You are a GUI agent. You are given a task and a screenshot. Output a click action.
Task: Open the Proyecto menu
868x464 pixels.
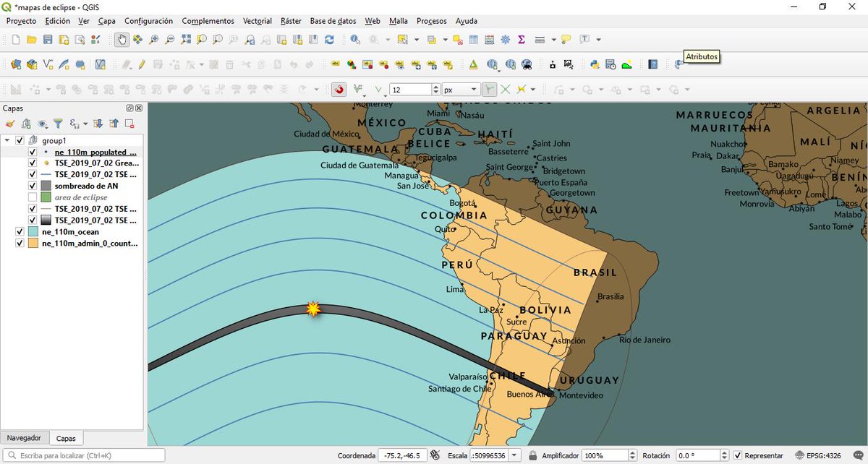tap(21, 21)
